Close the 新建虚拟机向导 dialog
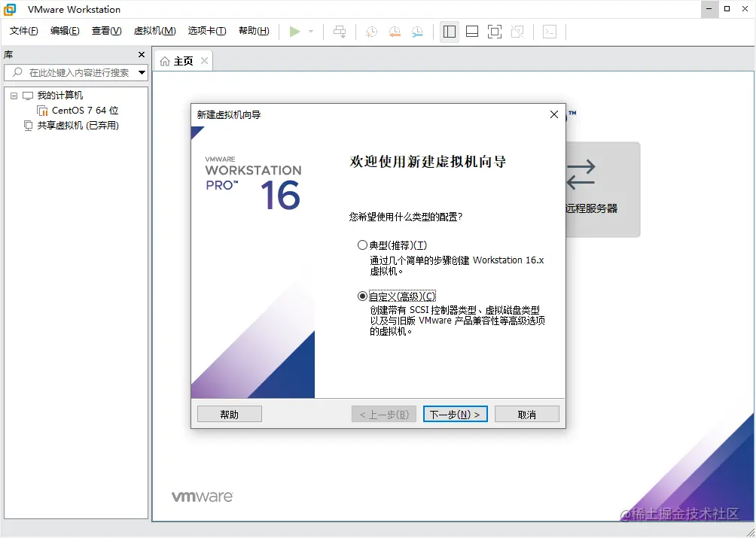Image resolution: width=756 pixels, height=538 pixels. (x=554, y=114)
